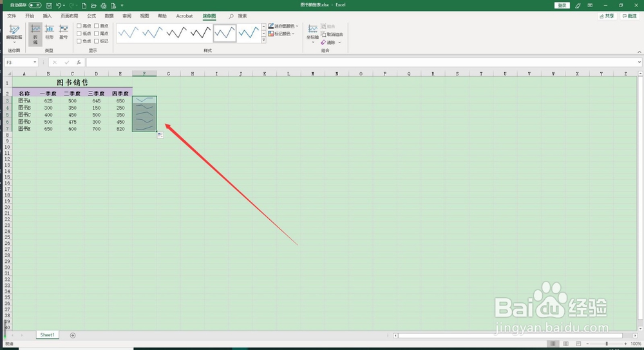644x350 pixels.
Task: Click Ungroup (取消组合) sparklines
Action: tap(332, 35)
